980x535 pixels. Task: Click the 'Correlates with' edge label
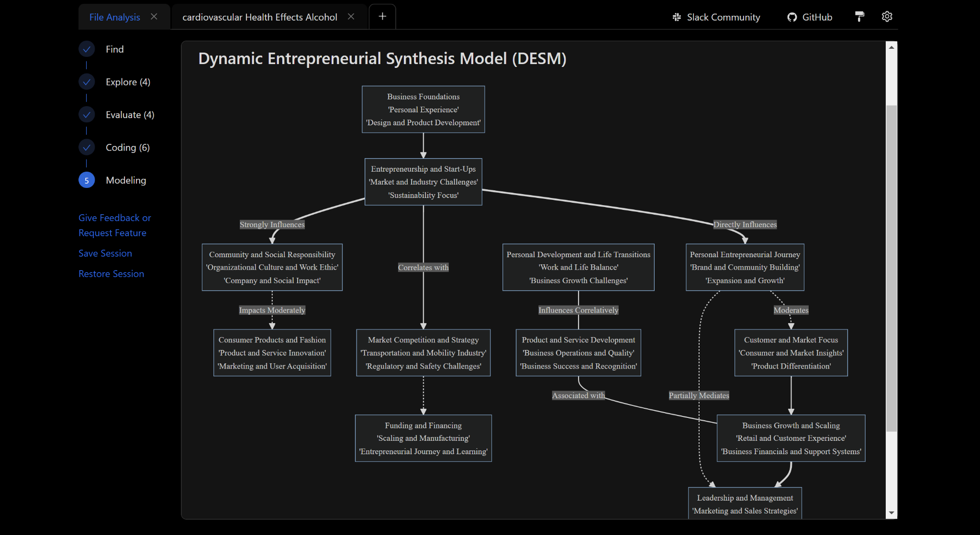(x=423, y=268)
